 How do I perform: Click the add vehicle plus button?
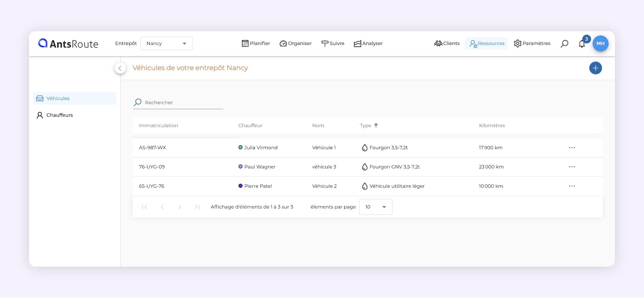click(x=595, y=68)
